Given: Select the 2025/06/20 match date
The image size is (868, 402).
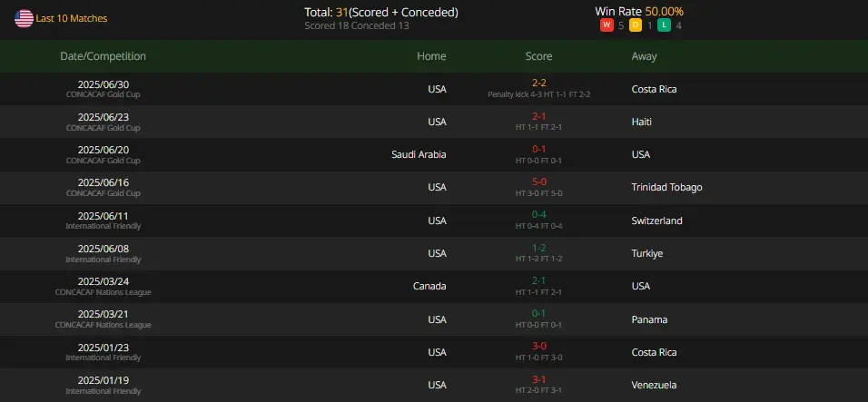Looking at the screenshot, I should [x=103, y=150].
